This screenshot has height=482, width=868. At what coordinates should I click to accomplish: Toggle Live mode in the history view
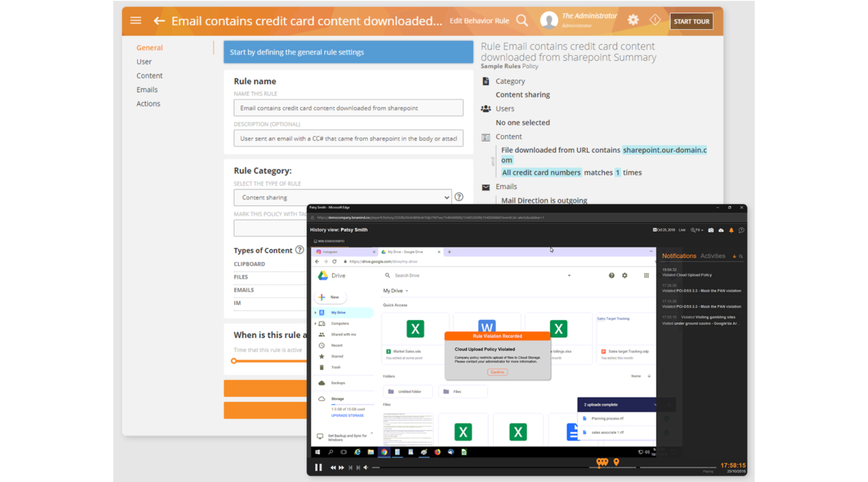[x=683, y=230]
